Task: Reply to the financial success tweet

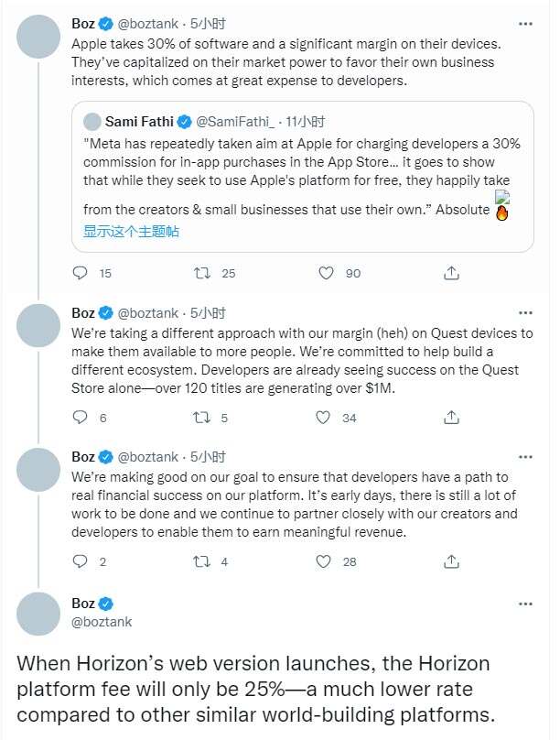Action: pyautogui.click(x=80, y=561)
